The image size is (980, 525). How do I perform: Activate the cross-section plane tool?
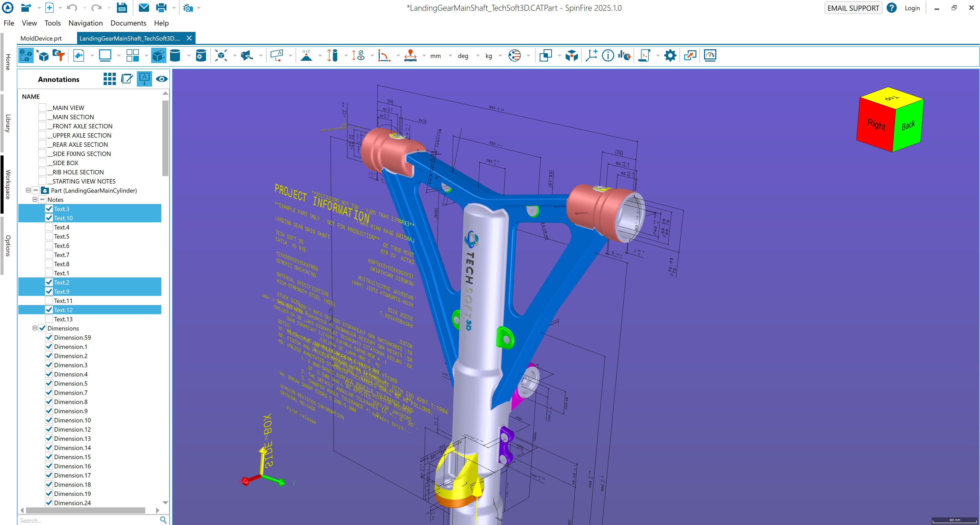coord(247,56)
